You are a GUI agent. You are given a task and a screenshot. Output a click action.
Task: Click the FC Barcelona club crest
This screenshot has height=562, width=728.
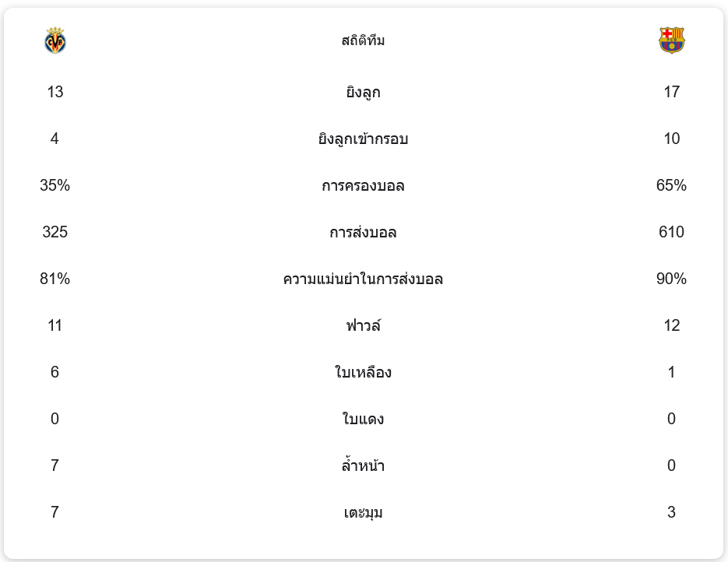coord(671,40)
